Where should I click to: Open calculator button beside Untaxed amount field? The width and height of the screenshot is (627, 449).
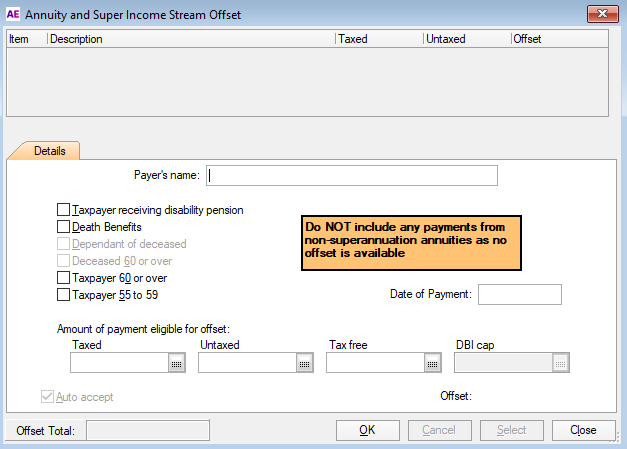click(305, 364)
